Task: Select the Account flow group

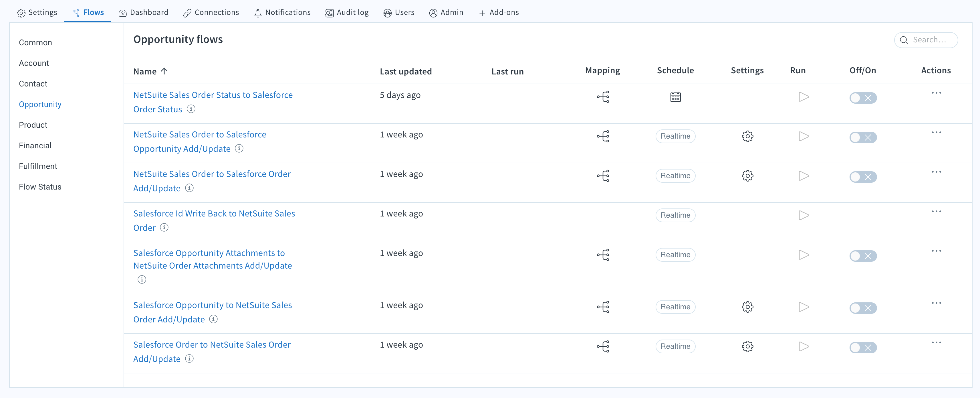Action: point(34,63)
